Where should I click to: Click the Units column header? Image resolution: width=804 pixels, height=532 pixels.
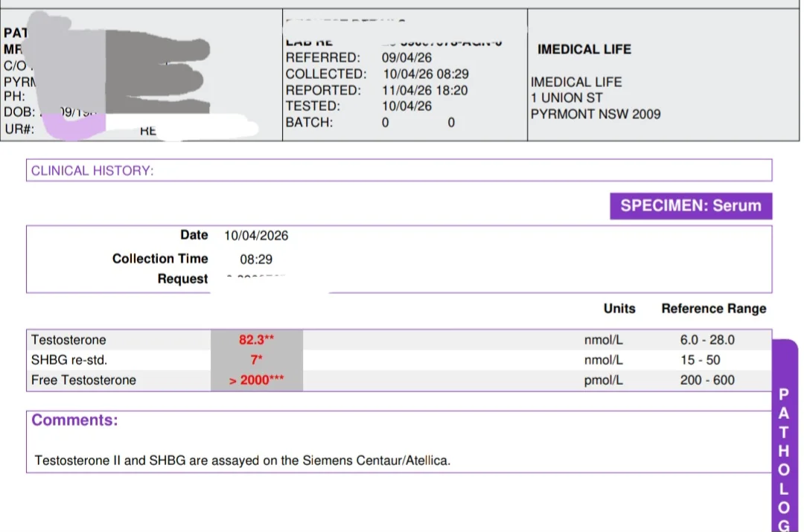tap(619, 309)
